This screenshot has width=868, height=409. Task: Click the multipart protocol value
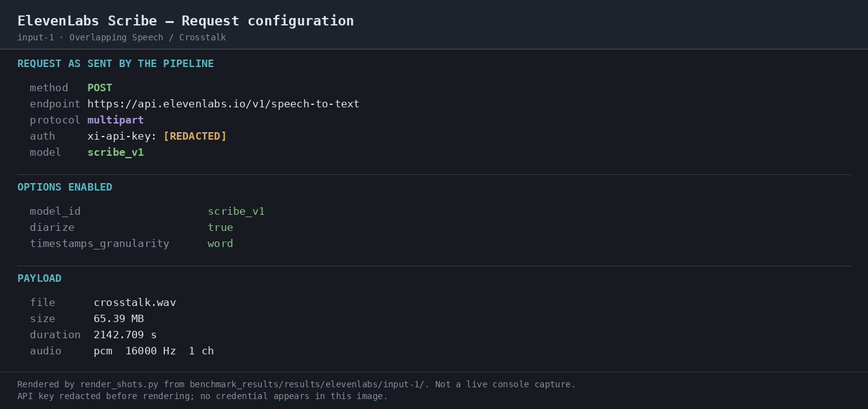coord(115,120)
